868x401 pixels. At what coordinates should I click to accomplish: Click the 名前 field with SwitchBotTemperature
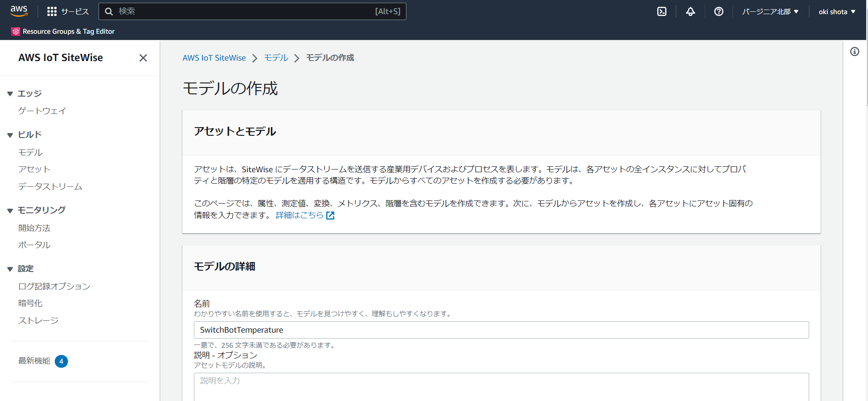pos(501,330)
